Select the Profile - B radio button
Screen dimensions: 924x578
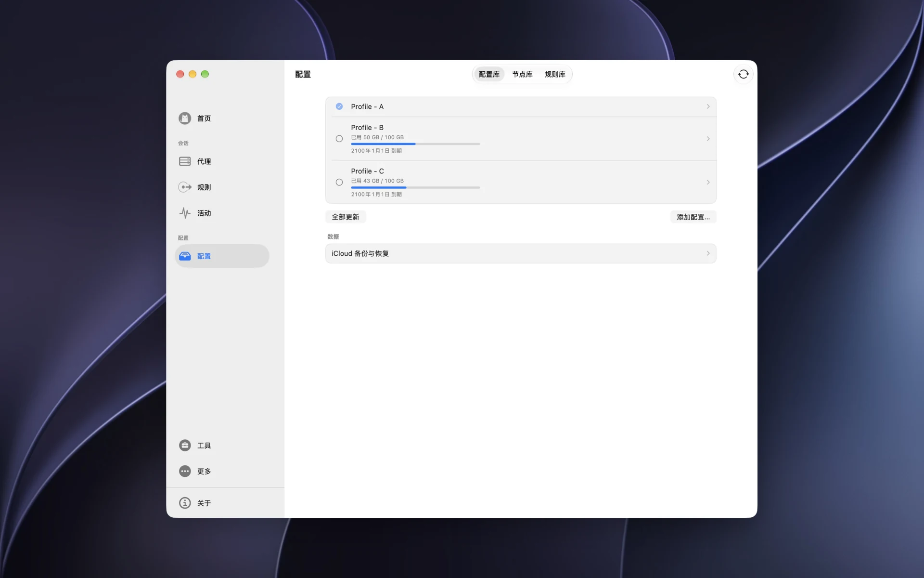pos(339,139)
